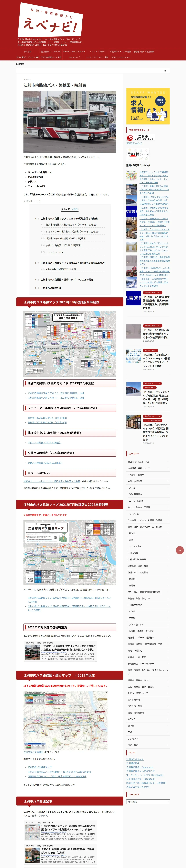Open 北海道の桜・お花見情報 menu item
Image resolution: width=186 pixels, height=868 pixels.
pos(143,52)
